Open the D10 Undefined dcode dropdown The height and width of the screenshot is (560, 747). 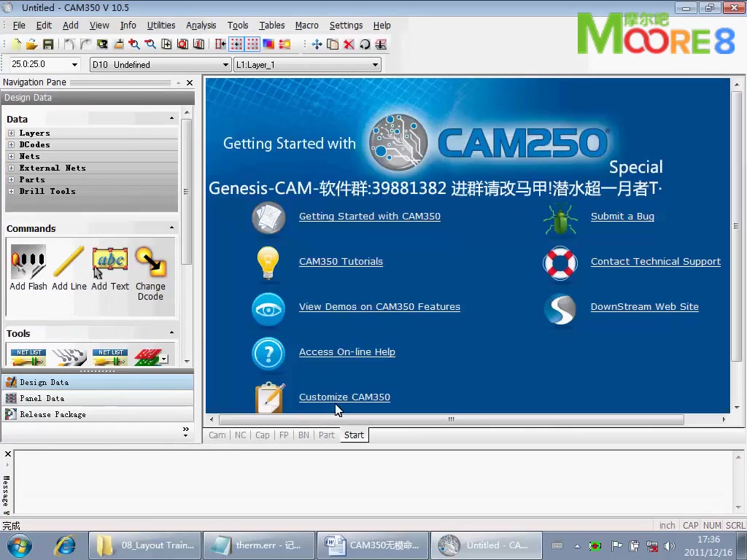pyautogui.click(x=225, y=64)
